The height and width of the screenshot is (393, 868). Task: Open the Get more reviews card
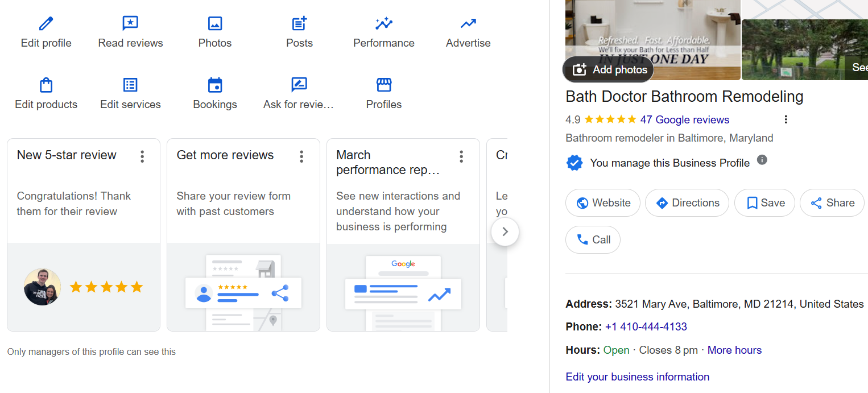(243, 234)
